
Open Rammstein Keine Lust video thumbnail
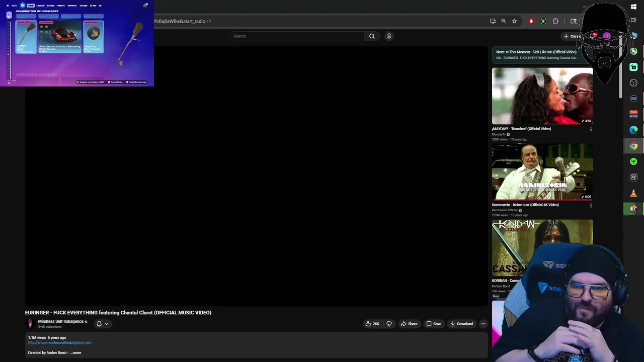[x=542, y=172]
